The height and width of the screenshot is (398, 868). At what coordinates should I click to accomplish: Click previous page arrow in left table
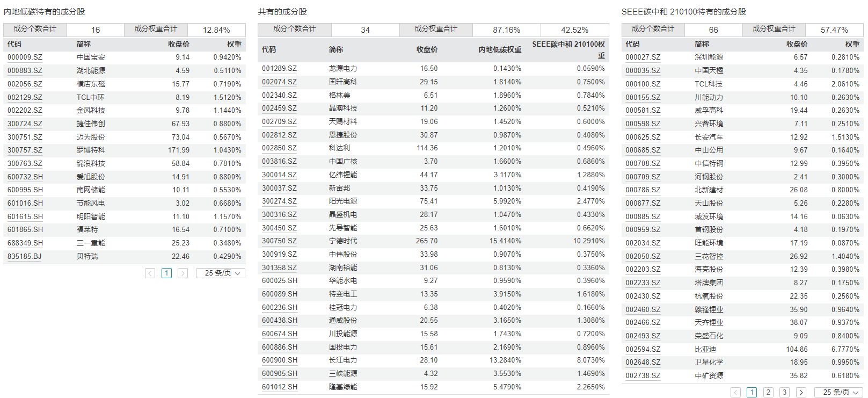click(x=150, y=273)
